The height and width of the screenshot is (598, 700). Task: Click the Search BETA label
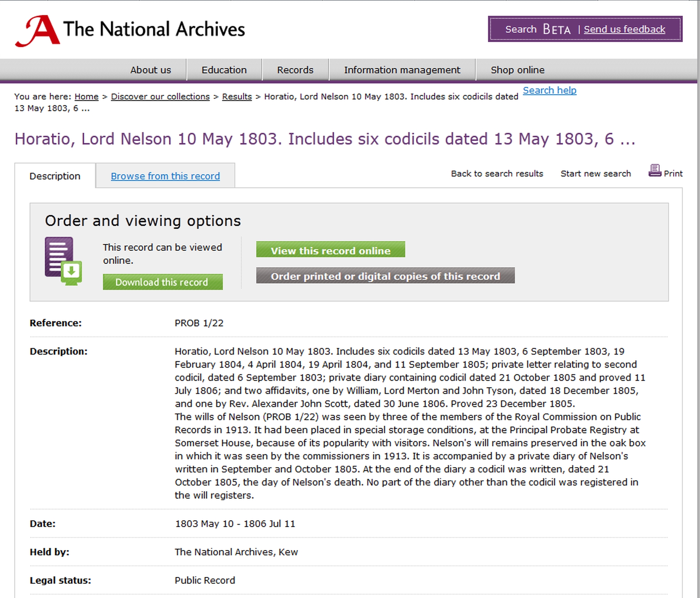click(x=538, y=29)
